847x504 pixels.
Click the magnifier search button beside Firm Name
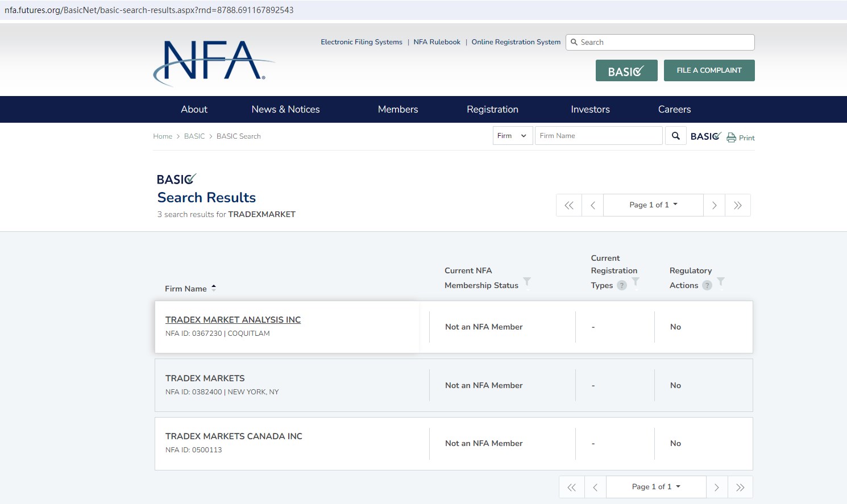pyautogui.click(x=675, y=136)
